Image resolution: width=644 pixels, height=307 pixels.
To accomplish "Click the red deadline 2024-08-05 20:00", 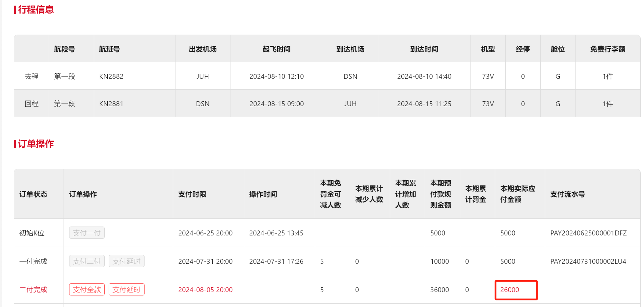I will tap(205, 290).
